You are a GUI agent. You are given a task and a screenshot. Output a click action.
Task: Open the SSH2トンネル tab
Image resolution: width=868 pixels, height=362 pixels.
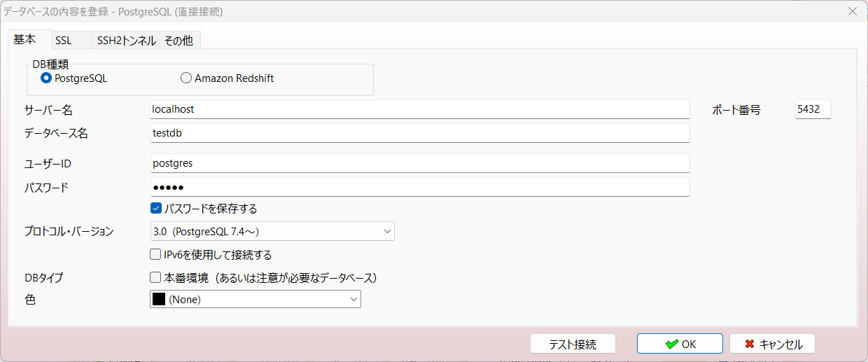(126, 41)
